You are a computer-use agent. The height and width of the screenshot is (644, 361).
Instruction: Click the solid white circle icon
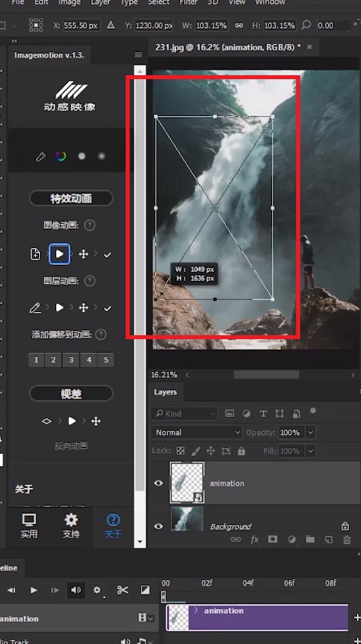pos(82,156)
